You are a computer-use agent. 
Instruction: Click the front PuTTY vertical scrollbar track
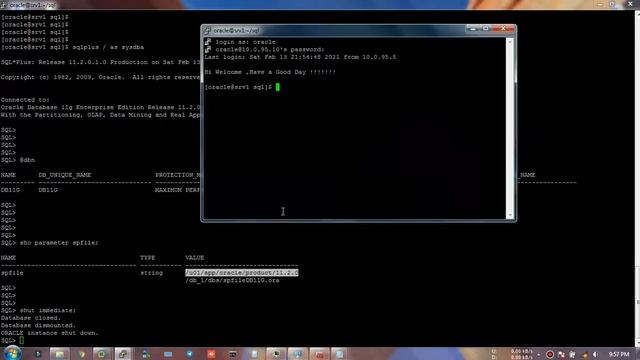(x=510, y=129)
